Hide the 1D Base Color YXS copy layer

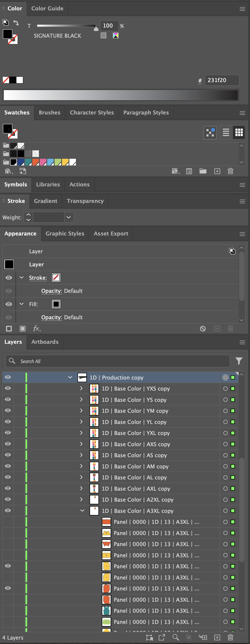(x=8, y=388)
